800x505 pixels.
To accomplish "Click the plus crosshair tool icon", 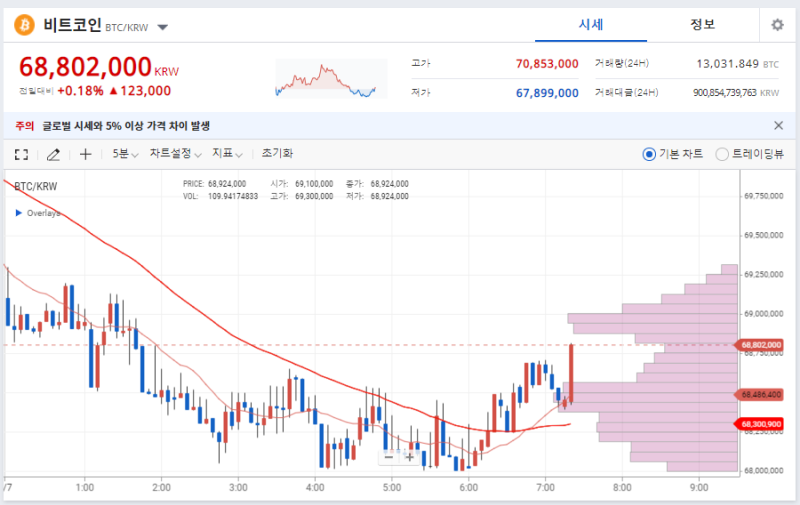I will (85, 154).
